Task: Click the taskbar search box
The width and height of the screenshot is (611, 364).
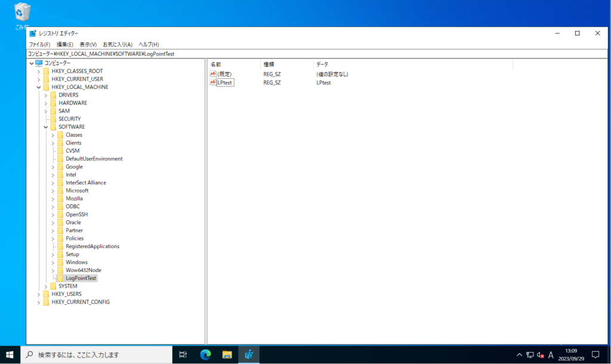Action: [x=96, y=354]
